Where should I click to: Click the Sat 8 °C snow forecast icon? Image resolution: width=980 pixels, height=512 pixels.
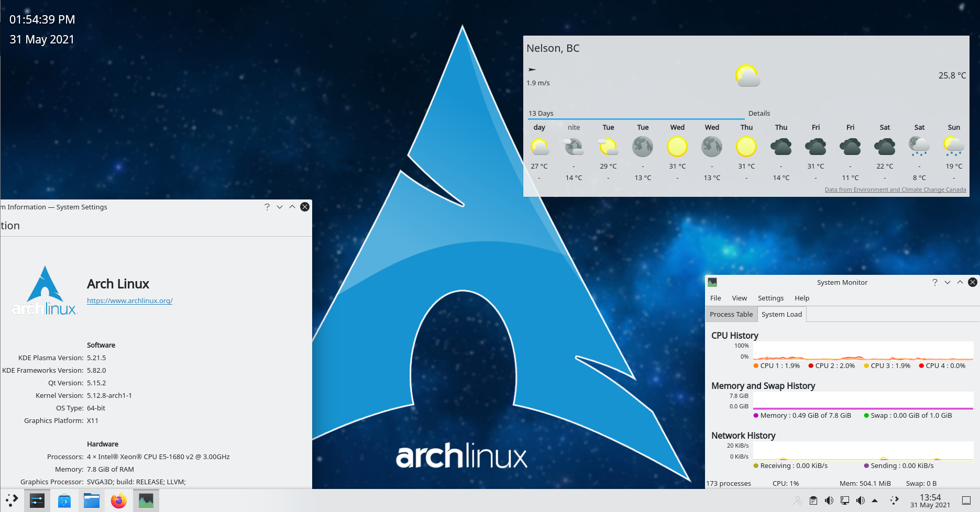919,147
